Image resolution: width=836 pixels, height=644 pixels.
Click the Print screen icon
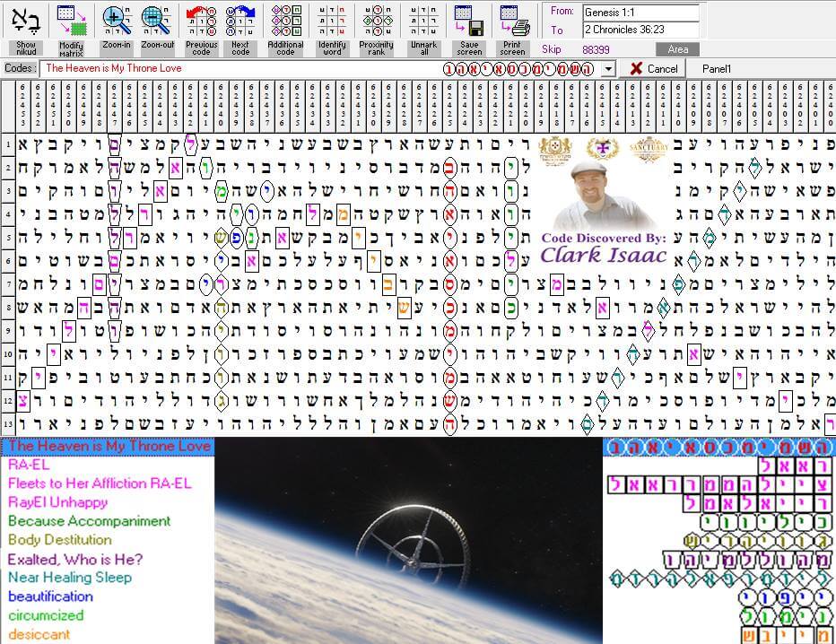pyautogui.click(x=513, y=22)
